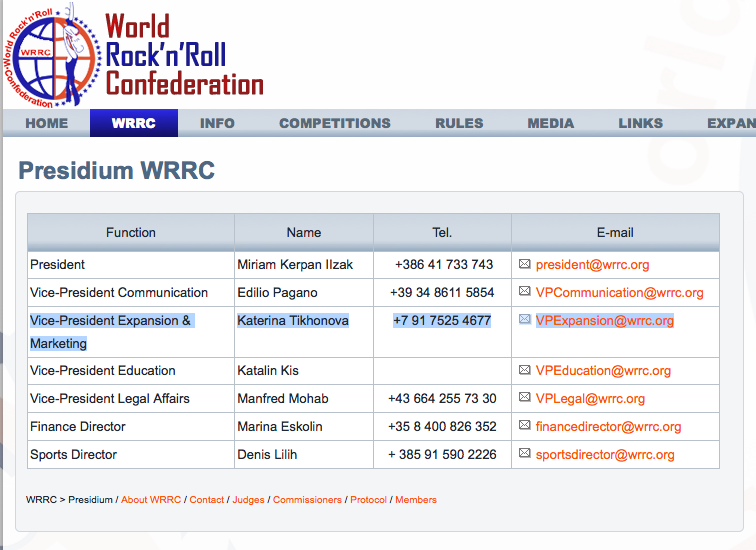Click envelope icon beside VPCommunication@wrrc.org
756x550 pixels.
[525, 291]
